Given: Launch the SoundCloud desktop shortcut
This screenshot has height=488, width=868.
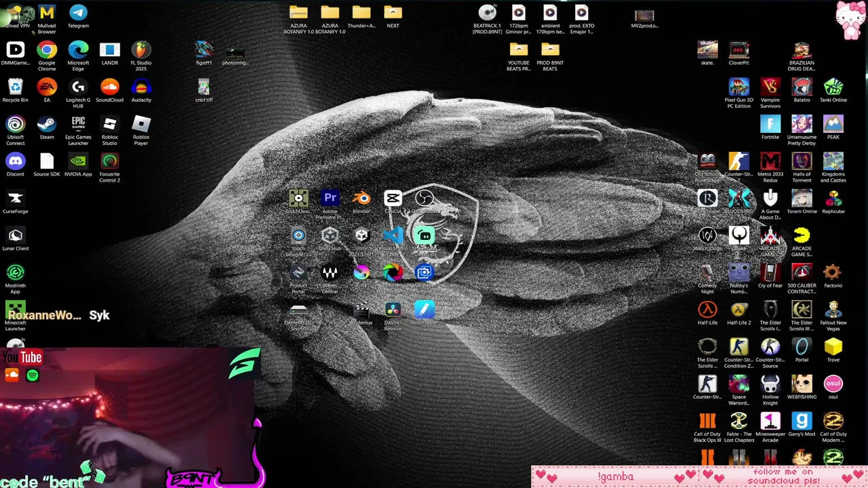Looking at the screenshot, I should (x=109, y=87).
